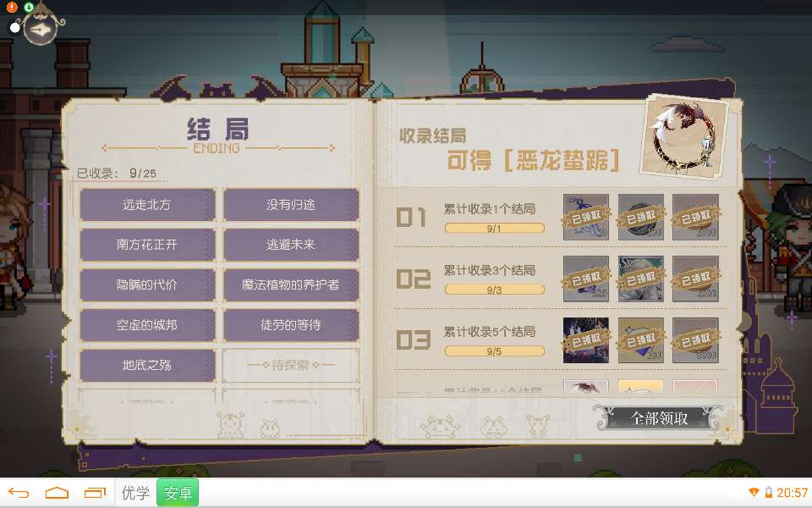Tap last reward icon in row 01
Viewport: 812px width, 508px height.
(695, 218)
